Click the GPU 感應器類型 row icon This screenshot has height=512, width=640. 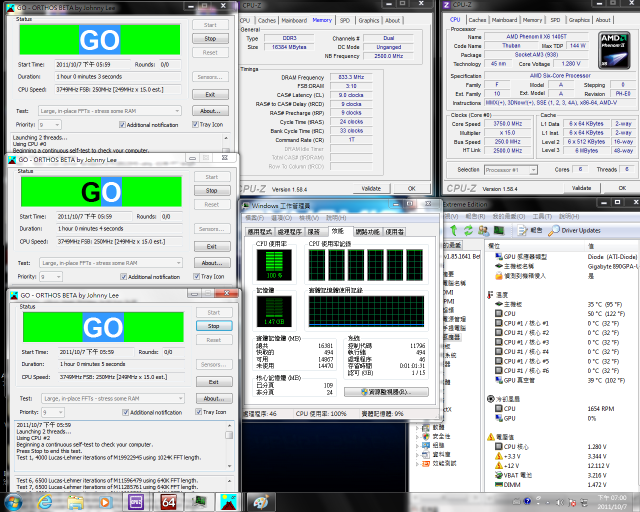pos(498,256)
